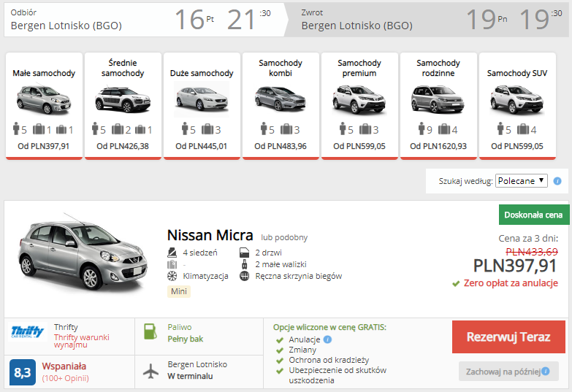Click Zachowaj na później button
This screenshot has width=572, height=392.
[x=508, y=371]
